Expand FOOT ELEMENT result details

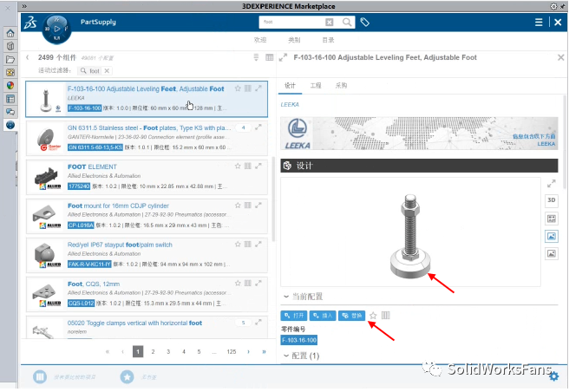coord(258,166)
